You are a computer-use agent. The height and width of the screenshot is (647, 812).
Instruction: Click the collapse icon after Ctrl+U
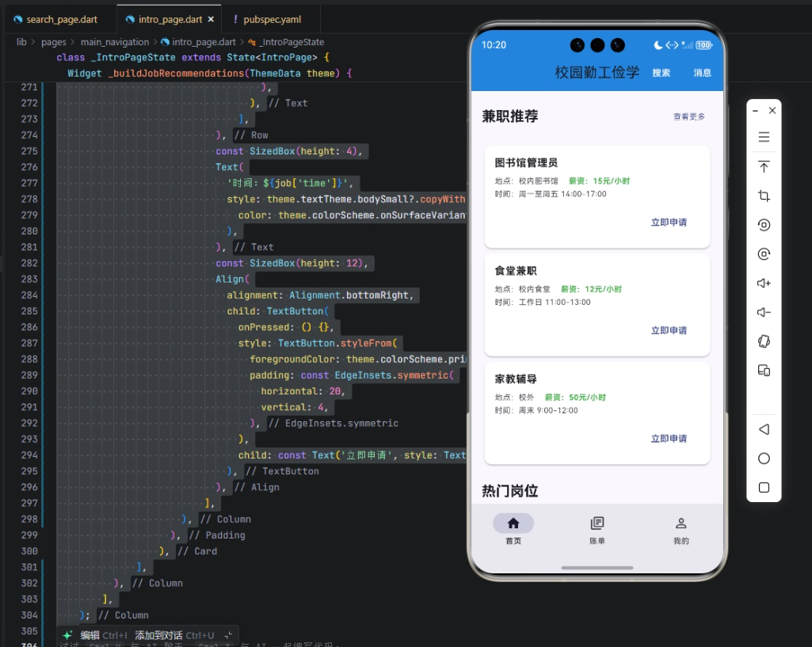[228, 635]
